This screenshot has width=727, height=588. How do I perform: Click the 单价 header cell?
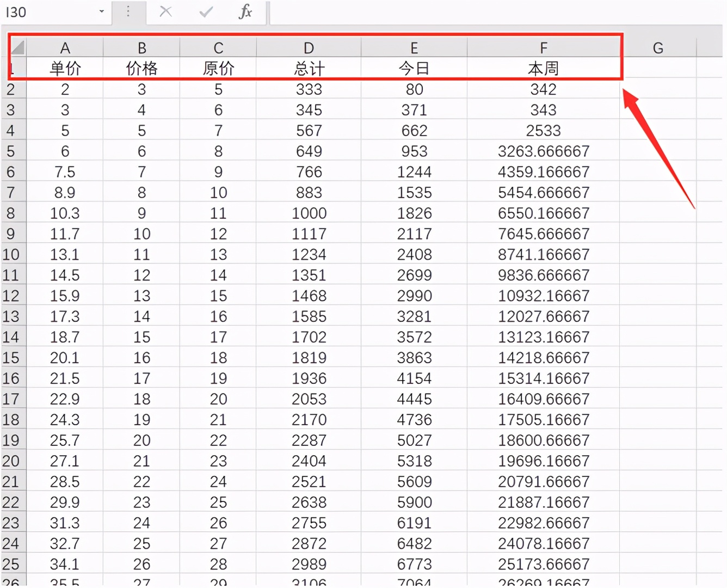click(65, 69)
